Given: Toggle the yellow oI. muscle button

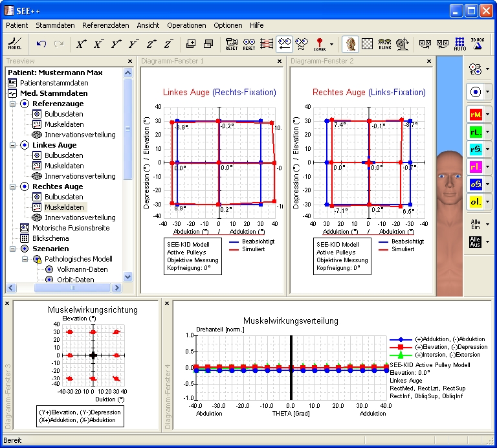Looking at the screenshot, I should (x=474, y=202).
